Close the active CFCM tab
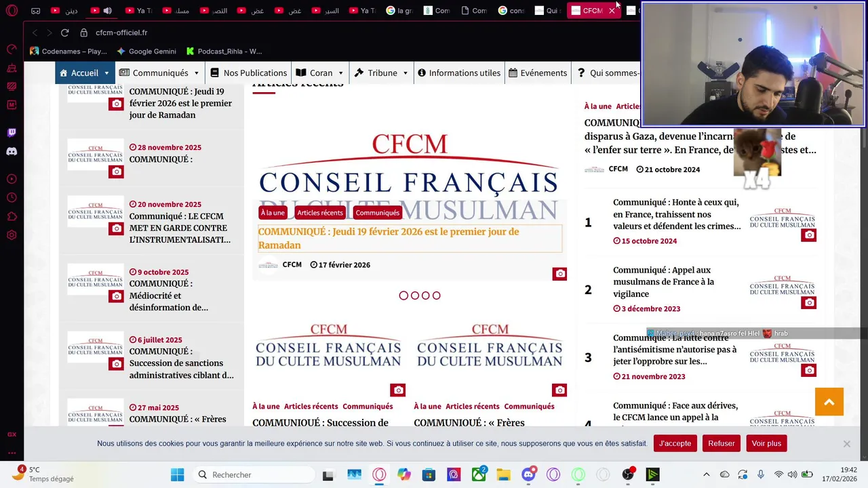 pos(612,11)
